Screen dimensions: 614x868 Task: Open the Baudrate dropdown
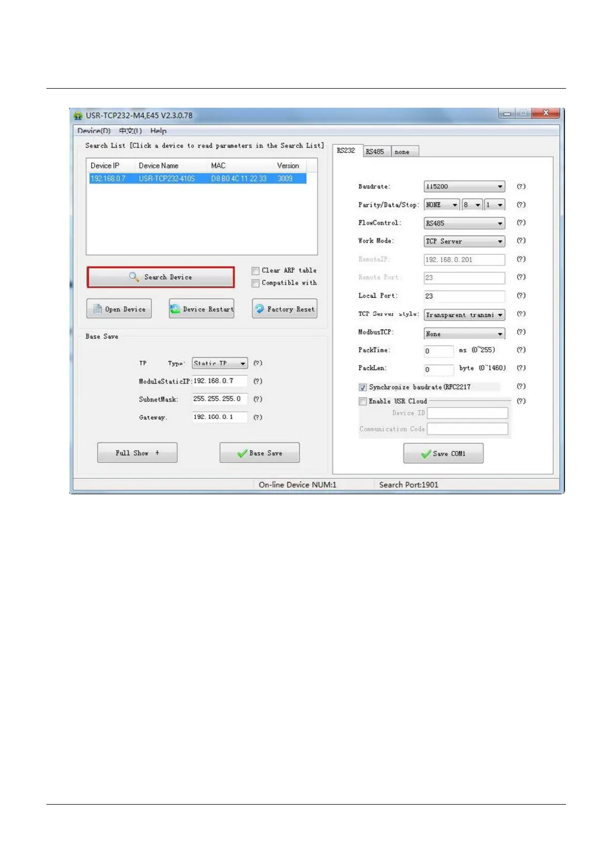click(x=464, y=187)
